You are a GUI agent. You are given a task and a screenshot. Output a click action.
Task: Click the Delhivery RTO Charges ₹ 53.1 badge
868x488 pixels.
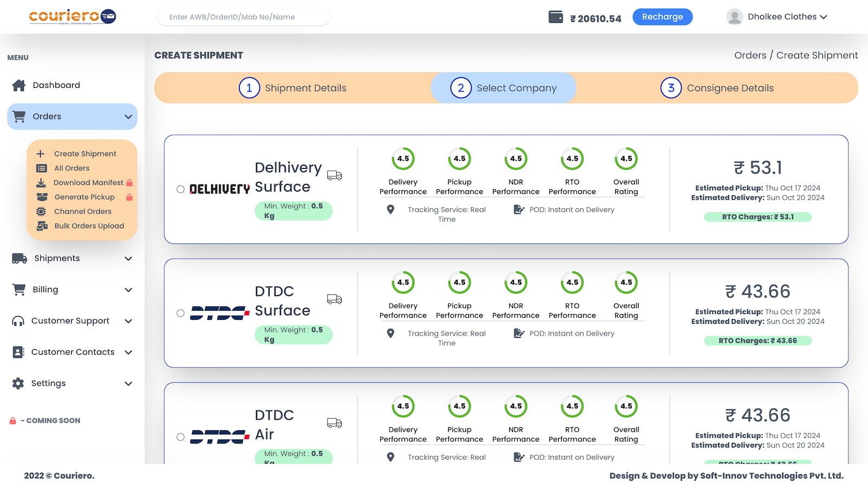click(758, 217)
